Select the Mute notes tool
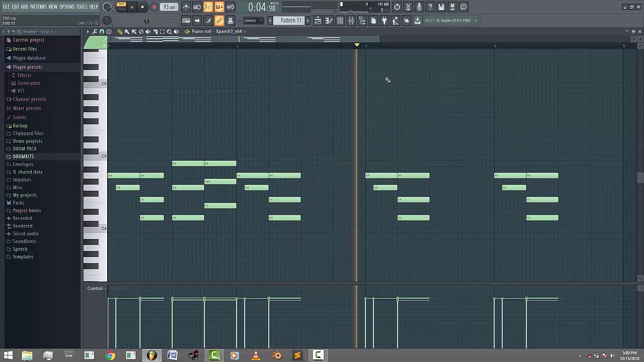The width and height of the screenshot is (644, 362). tap(148, 31)
